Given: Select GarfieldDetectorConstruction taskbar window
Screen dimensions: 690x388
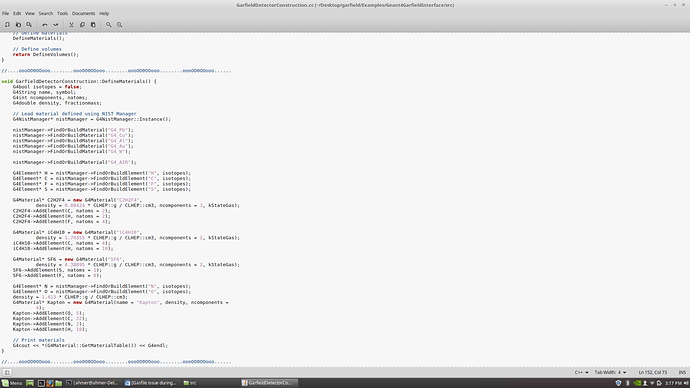Looking at the screenshot, I should tap(268, 383).
